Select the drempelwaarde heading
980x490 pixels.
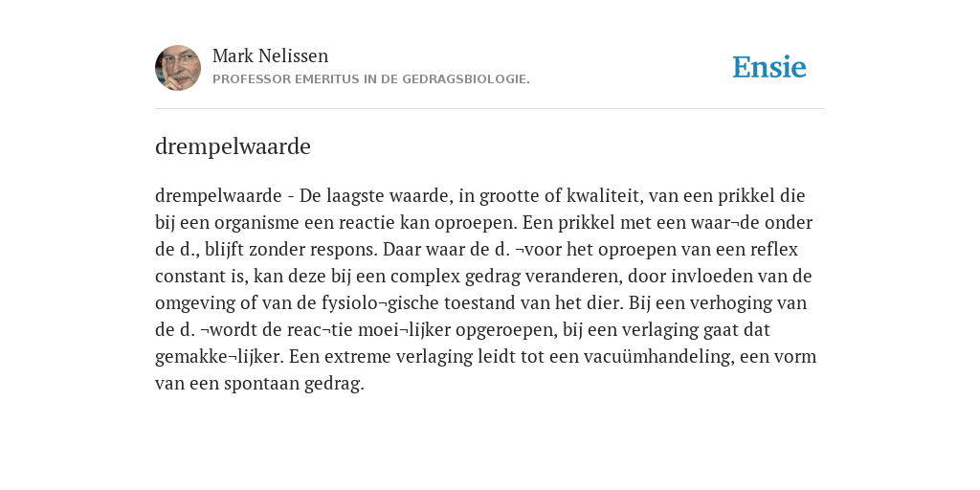pos(233,146)
